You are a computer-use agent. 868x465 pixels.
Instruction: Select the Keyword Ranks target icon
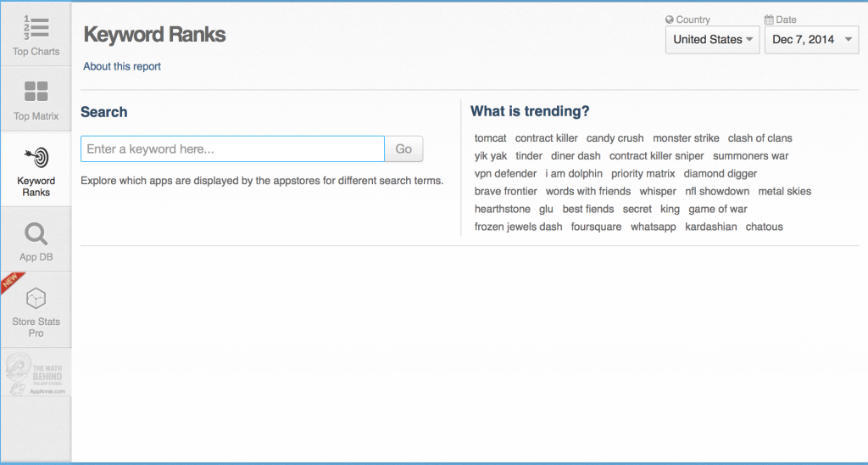(36, 158)
